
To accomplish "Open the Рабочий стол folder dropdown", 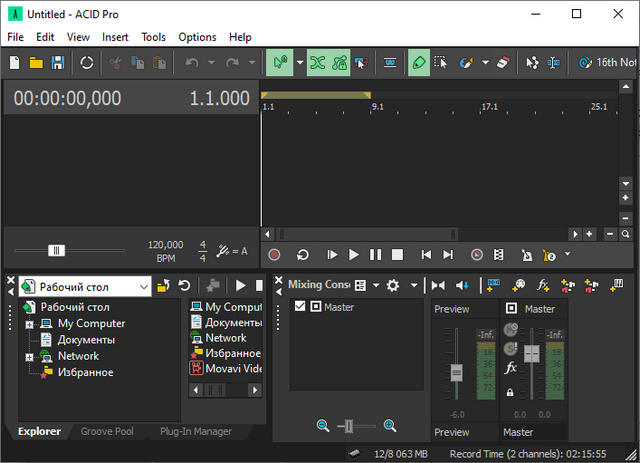I will 143,286.
